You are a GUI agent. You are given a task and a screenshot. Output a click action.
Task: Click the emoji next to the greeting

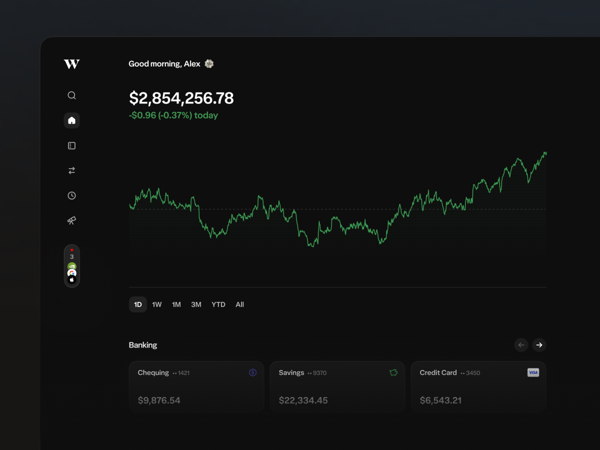pyautogui.click(x=209, y=64)
